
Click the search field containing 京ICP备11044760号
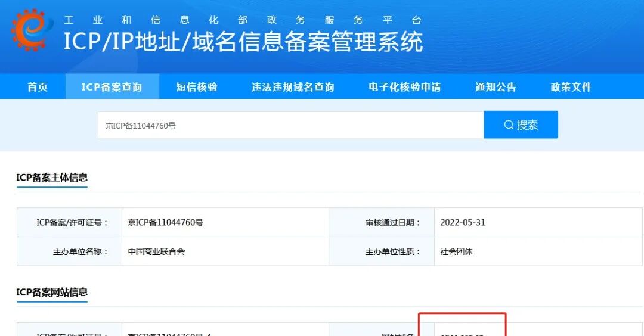click(290, 125)
